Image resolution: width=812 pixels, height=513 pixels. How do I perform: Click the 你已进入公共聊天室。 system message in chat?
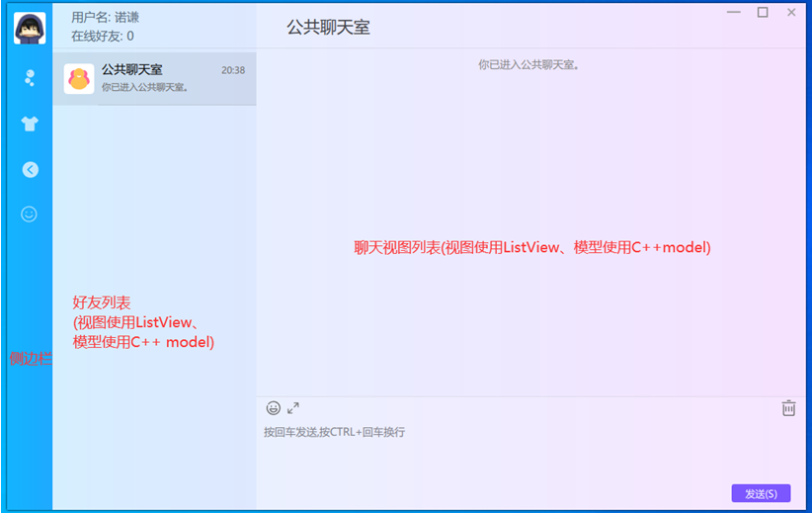click(x=528, y=65)
